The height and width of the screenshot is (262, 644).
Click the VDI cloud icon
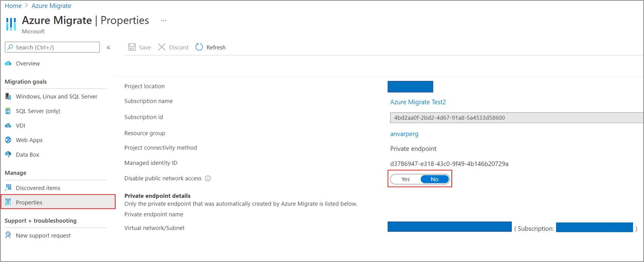(x=8, y=126)
